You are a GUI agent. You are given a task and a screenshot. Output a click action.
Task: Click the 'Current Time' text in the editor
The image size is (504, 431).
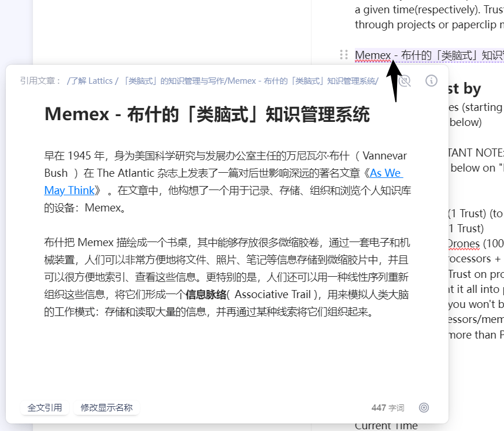click(386, 426)
